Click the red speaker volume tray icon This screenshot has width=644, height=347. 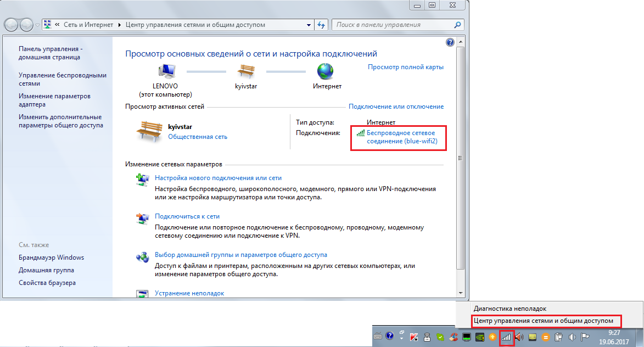pyautogui.click(x=519, y=337)
